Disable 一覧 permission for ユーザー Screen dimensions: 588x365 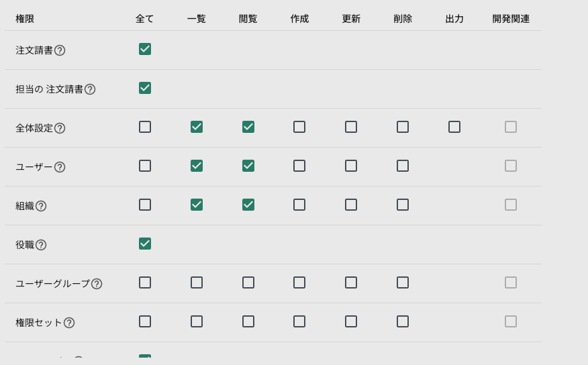[x=197, y=166]
